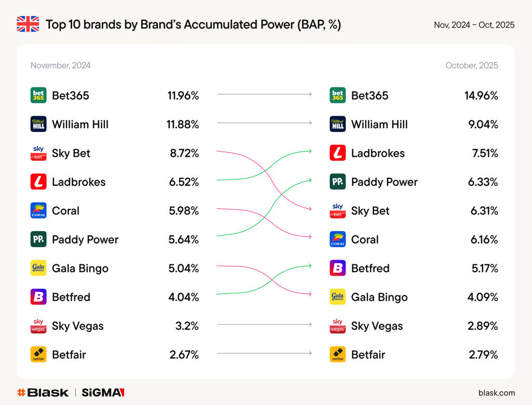532x405 pixels.
Task: Click the SiGMA logo in footer
Action: 103,393
